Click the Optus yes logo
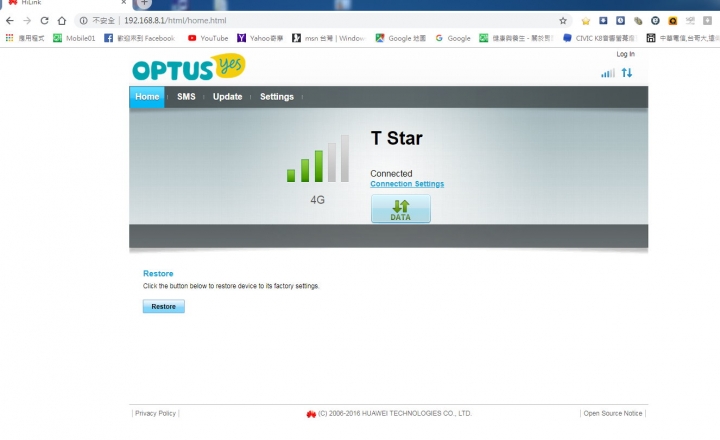 tap(189, 68)
